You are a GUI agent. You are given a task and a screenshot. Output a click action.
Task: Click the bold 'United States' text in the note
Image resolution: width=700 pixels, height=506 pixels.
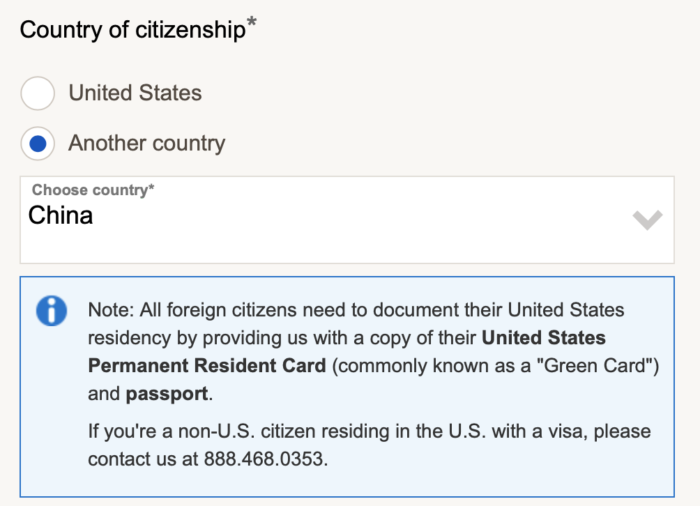click(x=544, y=338)
